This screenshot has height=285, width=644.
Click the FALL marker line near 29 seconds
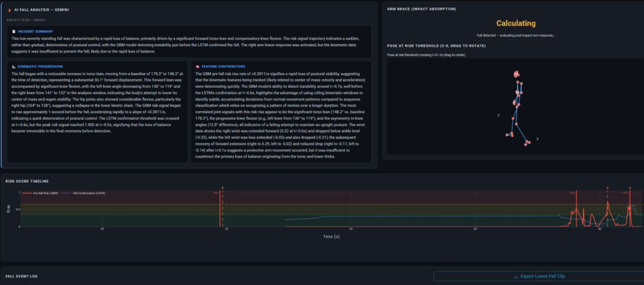click(576, 199)
